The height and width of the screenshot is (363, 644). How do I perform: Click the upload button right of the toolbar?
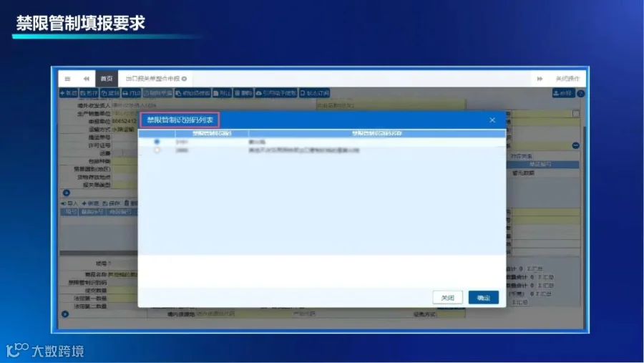563,93
